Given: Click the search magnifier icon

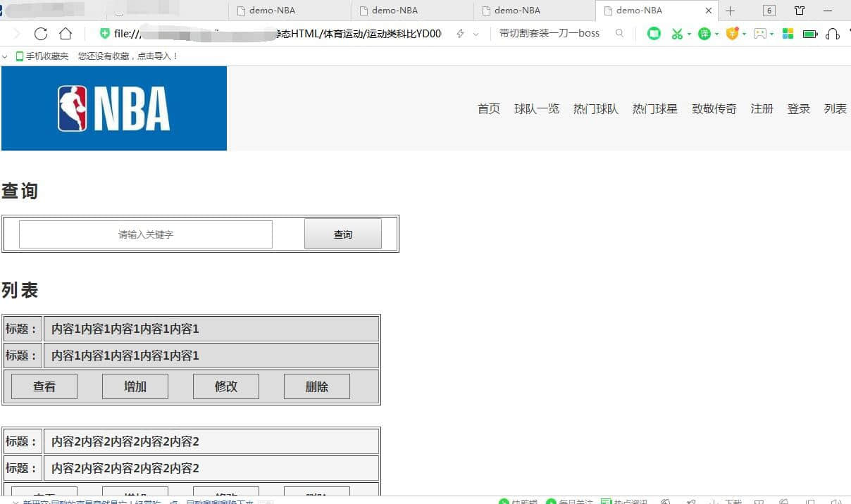Looking at the screenshot, I should 619,33.
